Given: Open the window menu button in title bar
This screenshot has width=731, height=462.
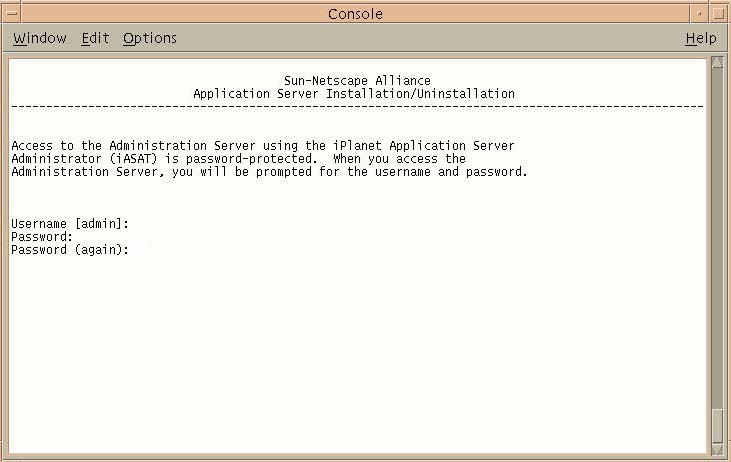Looking at the screenshot, I should click(x=12, y=14).
